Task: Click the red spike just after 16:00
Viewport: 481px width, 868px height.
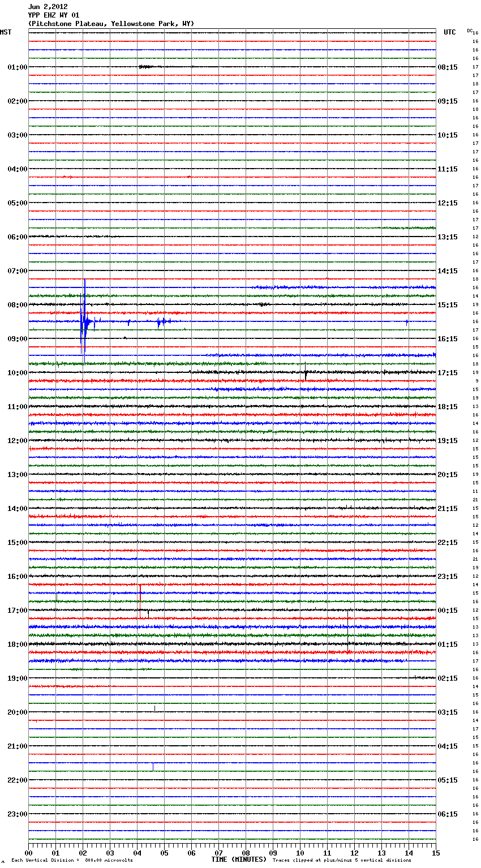Action: (140, 590)
